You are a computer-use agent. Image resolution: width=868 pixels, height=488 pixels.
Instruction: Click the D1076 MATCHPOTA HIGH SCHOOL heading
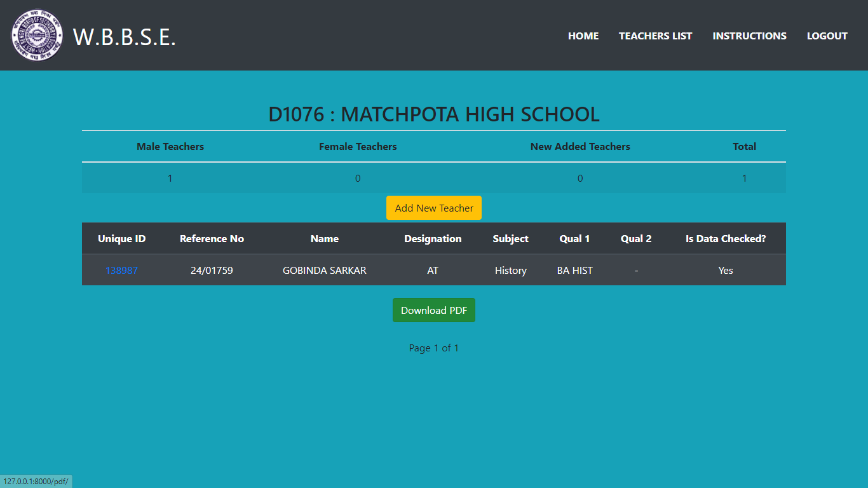[433, 114]
